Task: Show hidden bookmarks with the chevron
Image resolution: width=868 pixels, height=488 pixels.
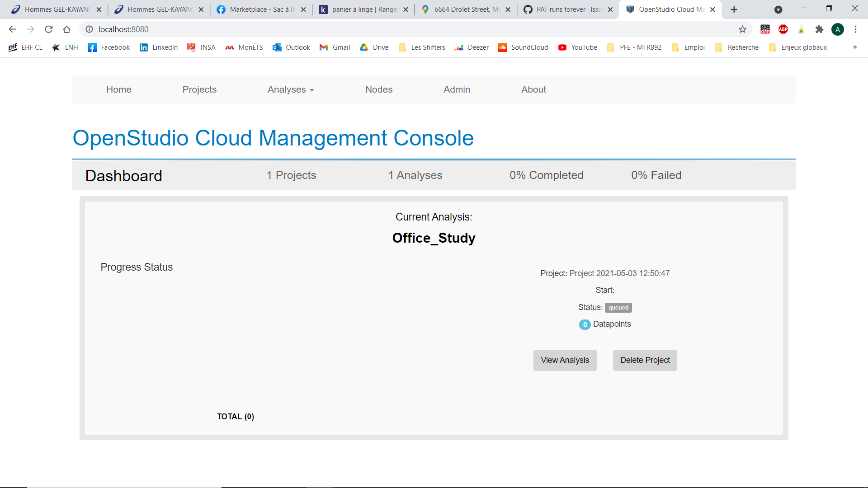Action: click(x=854, y=47)
